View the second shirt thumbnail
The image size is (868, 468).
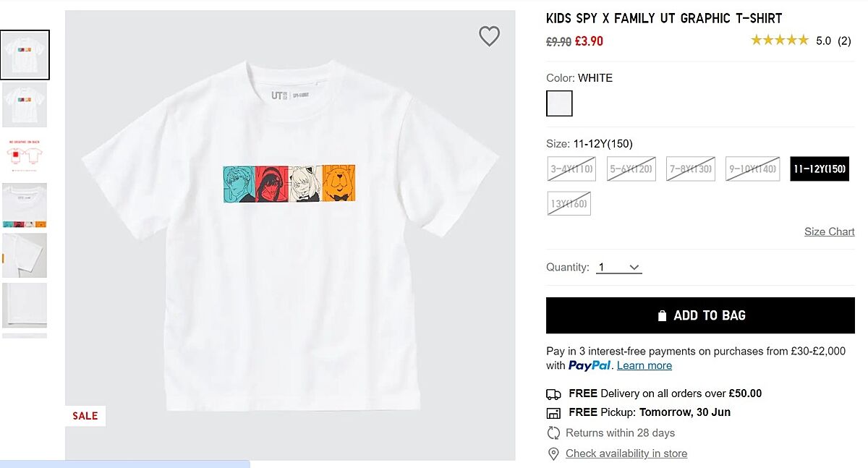25,105
